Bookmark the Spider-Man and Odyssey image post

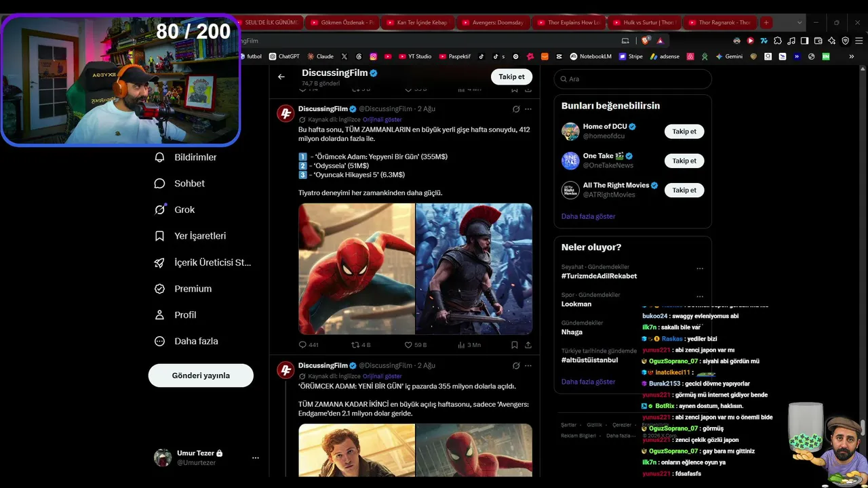pos(515,345)
